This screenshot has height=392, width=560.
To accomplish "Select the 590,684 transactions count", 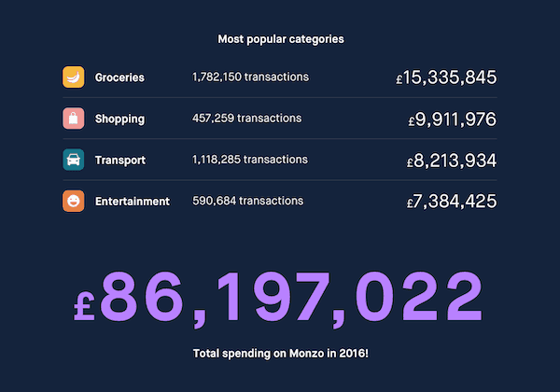I will click(x=247, y=201).
